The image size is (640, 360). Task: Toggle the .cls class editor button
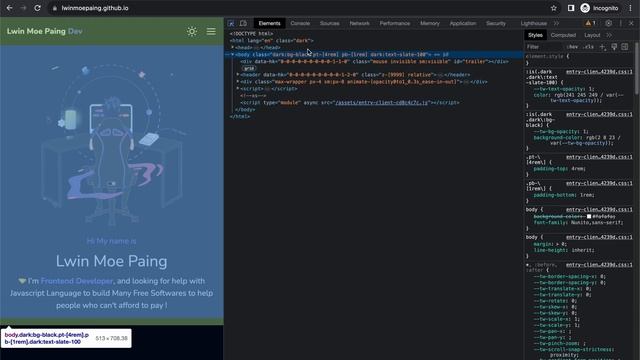(x=589, y=47)
